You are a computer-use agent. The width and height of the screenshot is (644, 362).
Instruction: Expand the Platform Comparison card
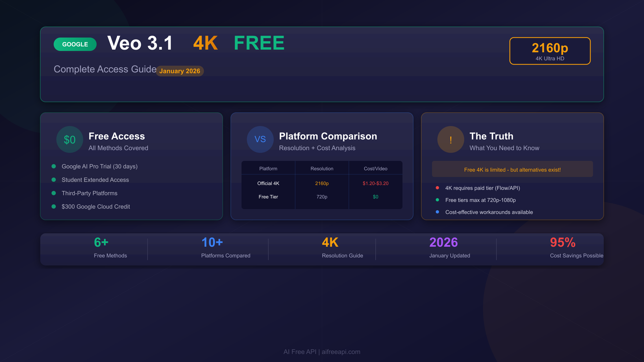point(322,166)
